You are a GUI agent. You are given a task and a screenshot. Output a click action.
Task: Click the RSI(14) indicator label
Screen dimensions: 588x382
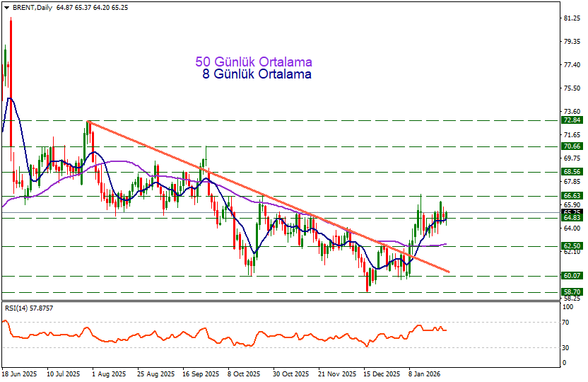pos(28,308)
